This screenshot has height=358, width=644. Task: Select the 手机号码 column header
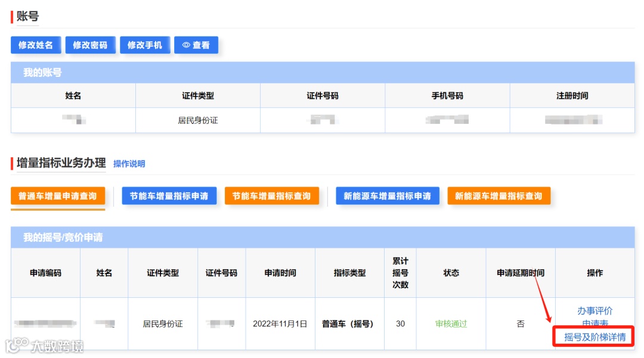pyautogui.click(x=447, y=96)
